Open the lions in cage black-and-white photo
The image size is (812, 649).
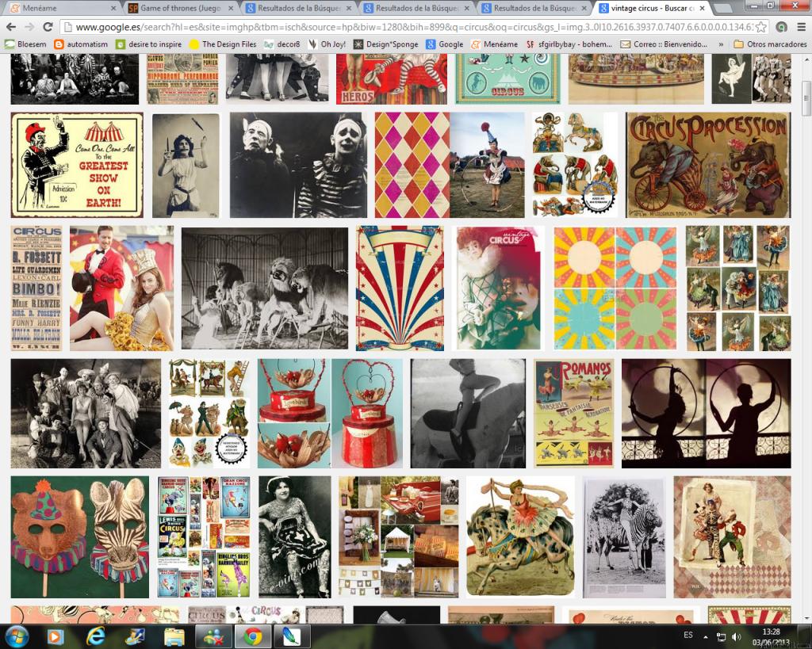(x=265, y=288)
